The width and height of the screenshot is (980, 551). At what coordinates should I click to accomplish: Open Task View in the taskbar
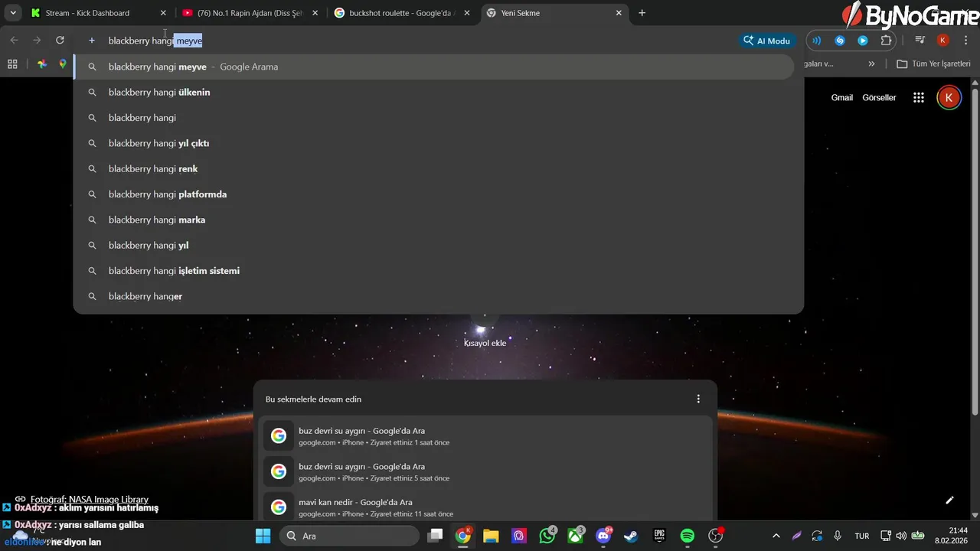click(435, 536)
